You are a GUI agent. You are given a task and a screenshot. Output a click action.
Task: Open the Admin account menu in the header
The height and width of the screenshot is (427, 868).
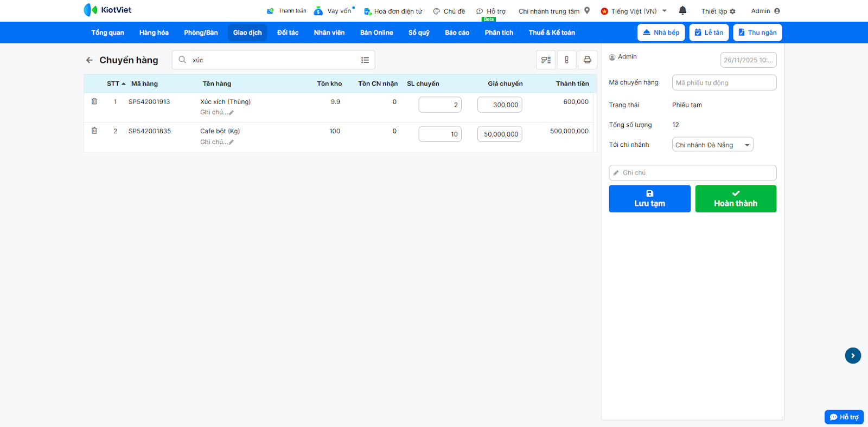[765, 11]
